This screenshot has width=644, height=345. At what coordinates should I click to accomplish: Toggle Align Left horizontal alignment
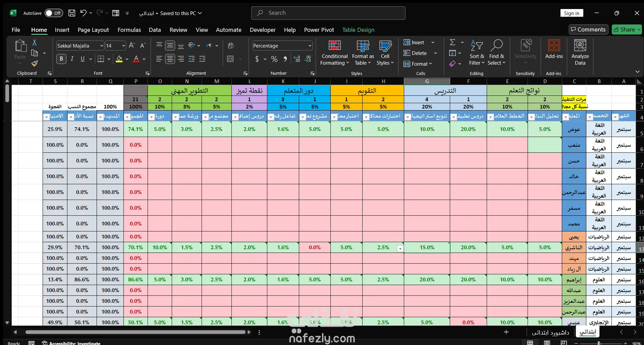pyautogui.click(x=159, y=59)
